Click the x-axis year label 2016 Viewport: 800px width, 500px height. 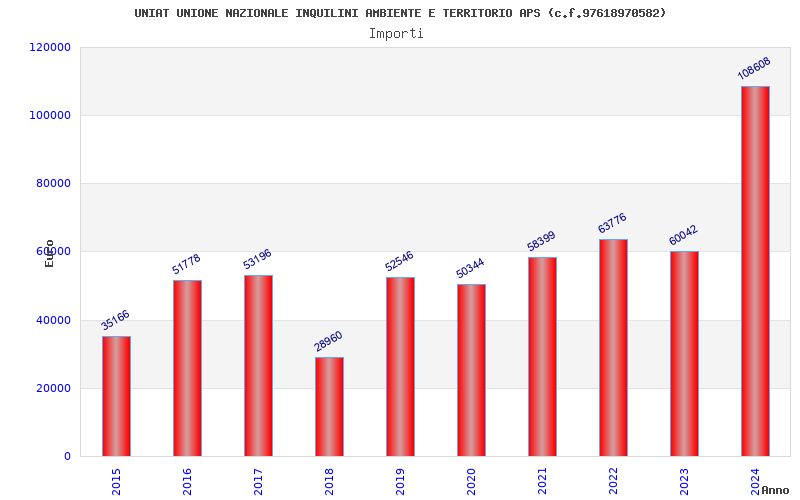187,481
